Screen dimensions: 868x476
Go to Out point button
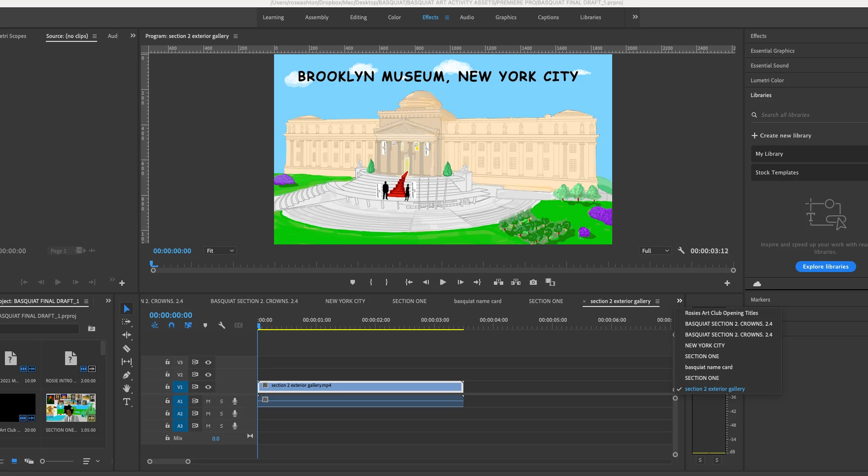click(477, 282)
